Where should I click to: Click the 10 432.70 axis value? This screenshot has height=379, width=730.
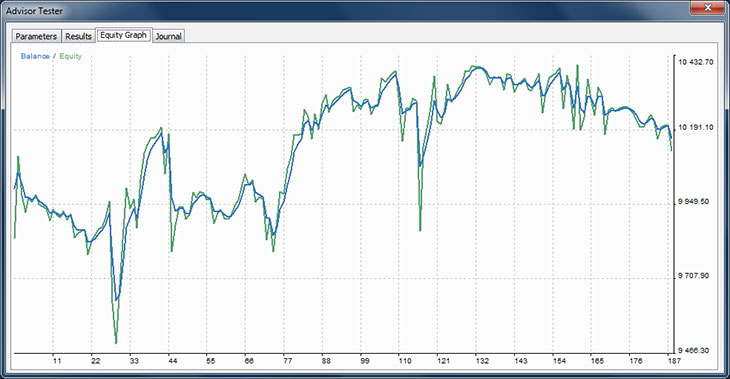[696, 62]
